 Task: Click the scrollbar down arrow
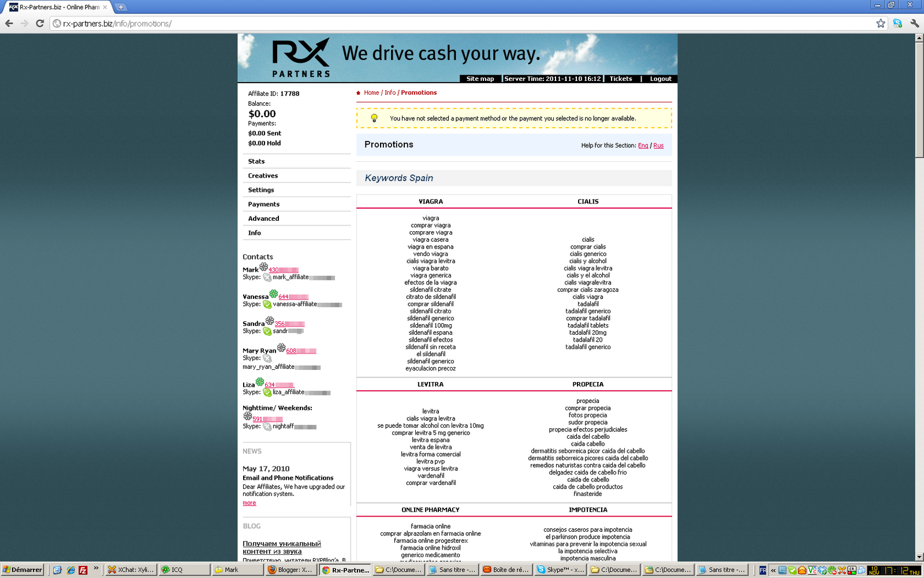click(x=919, y=557)
